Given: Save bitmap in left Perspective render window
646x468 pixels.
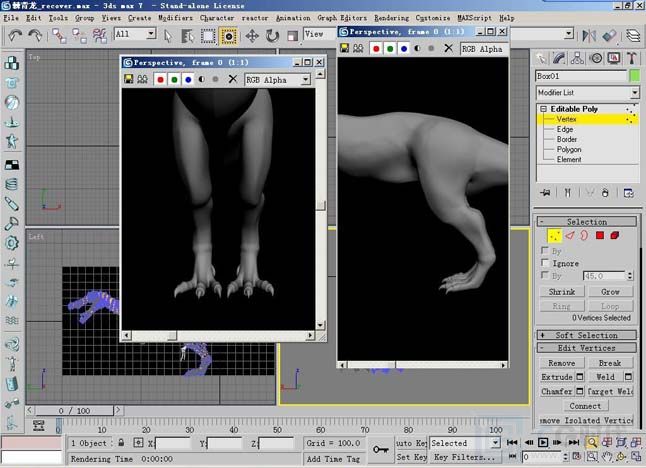Looking at the screenshot, I should (x=129, y=79).
